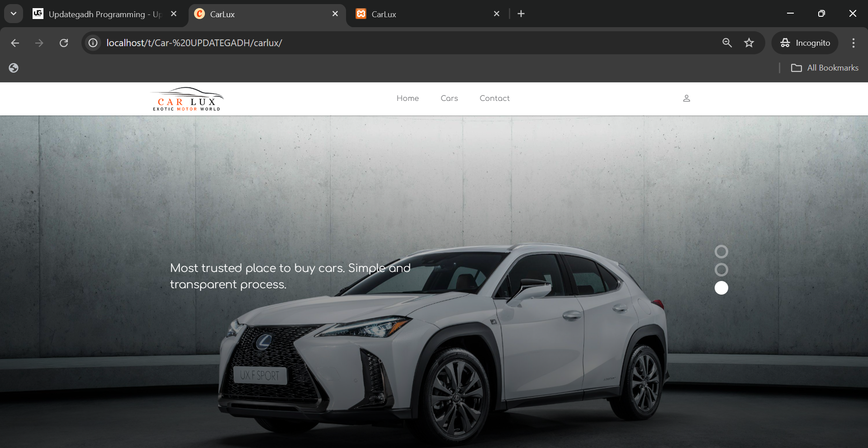This screenshot has height=448, width=868.
Task: Go to the Home nav link
Action: coord(408,98)
